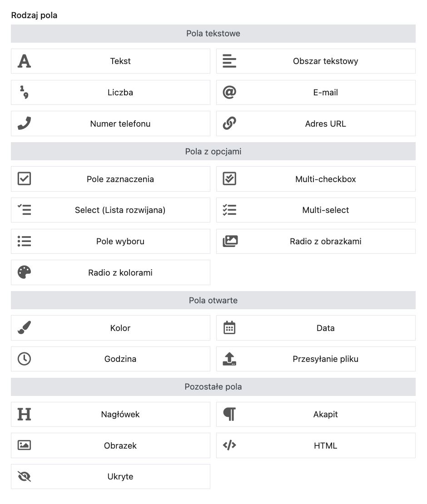Viewport: 427px width, 504px height.
Task: Pick the Pole wyboru radio field type
Action: [x=120, y=241]
